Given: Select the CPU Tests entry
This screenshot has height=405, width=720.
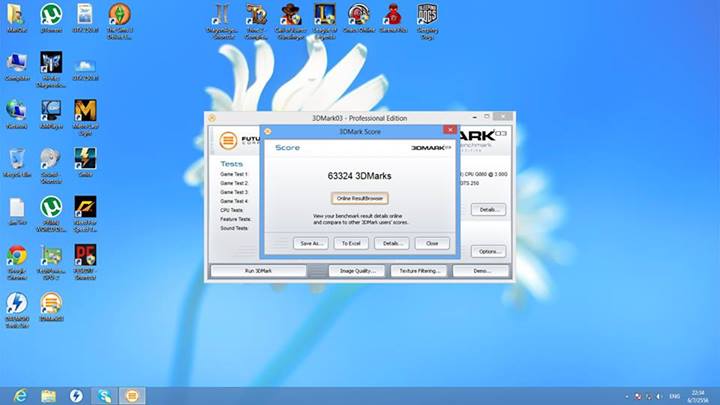Looking at the screenshot, I should (x=231, y=210).
